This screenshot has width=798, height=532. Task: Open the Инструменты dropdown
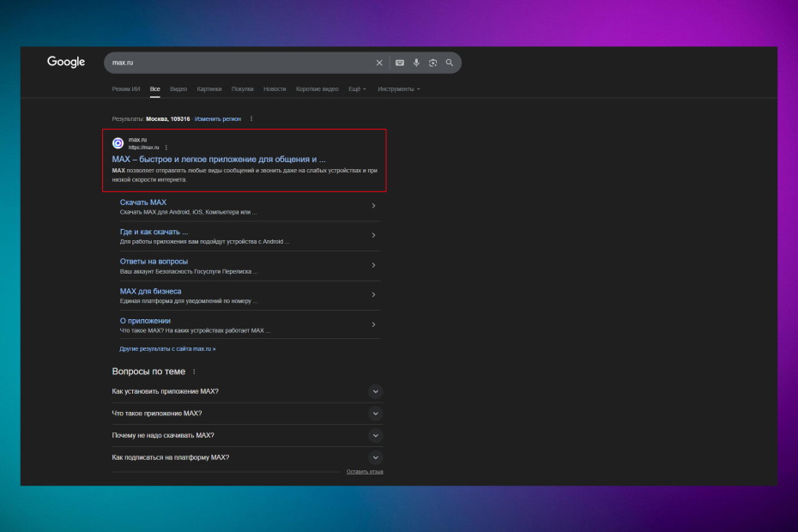398,89
